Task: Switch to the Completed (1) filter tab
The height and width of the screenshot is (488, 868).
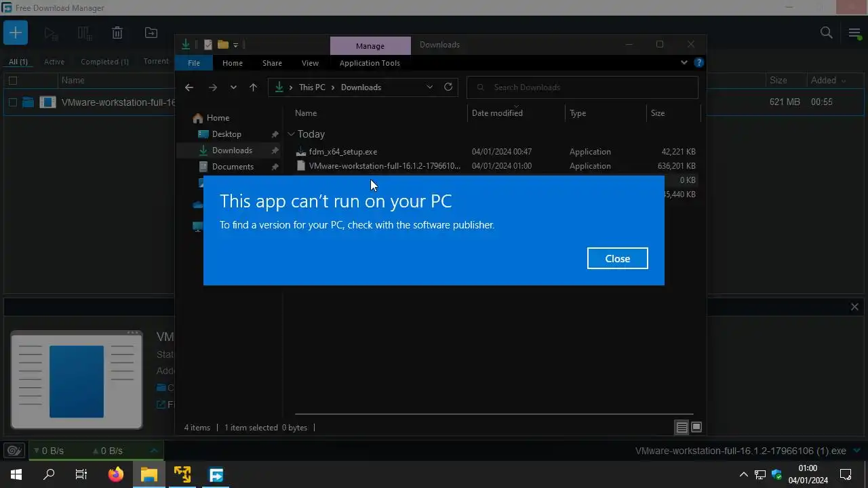Action: pos(104,62)
